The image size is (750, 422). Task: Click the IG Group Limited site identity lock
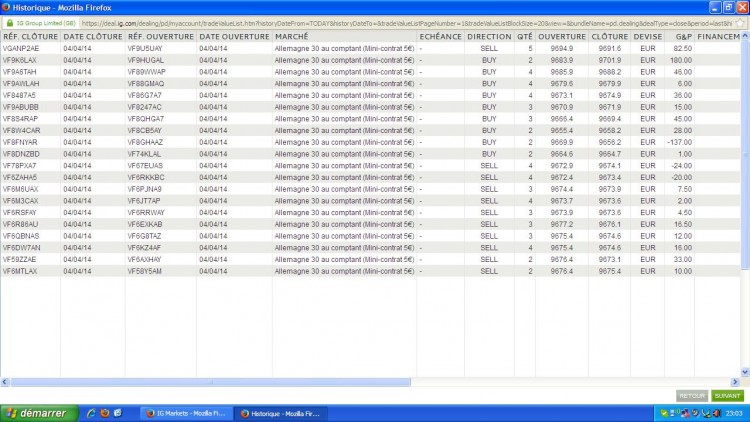click(40, 23)
